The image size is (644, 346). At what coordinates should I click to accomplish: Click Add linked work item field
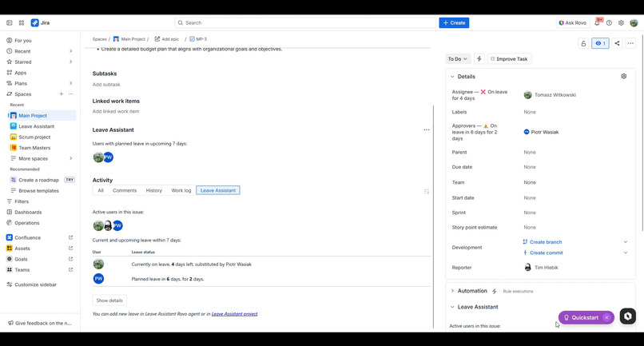(x=116, y=111)
